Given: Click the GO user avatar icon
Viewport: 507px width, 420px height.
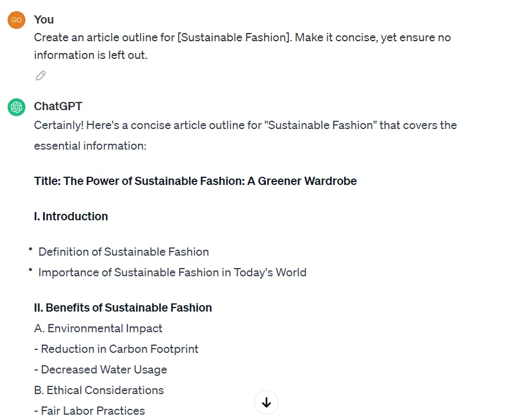Looking at the screenshot, I should 16,19.
